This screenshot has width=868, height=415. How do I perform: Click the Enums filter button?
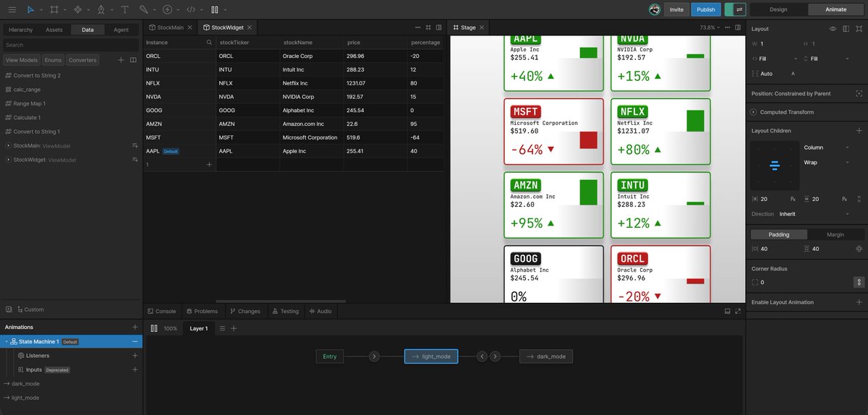53,60
